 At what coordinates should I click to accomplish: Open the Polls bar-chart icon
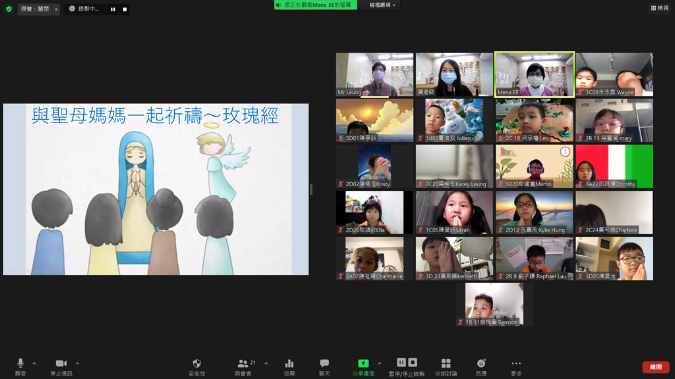[289, 367]
